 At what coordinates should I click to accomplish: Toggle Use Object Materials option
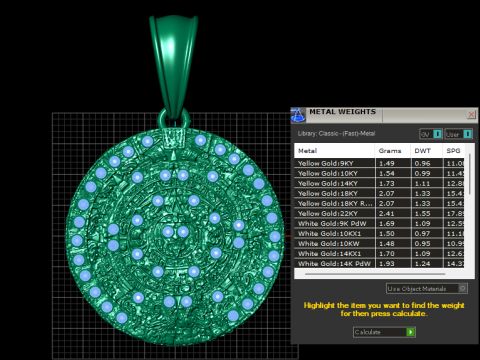(427, 289)
